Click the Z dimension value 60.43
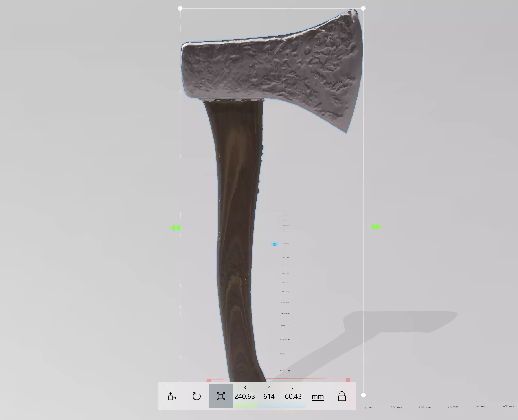Viewport: 518px width, 420px height. click(x=293, y=396)
